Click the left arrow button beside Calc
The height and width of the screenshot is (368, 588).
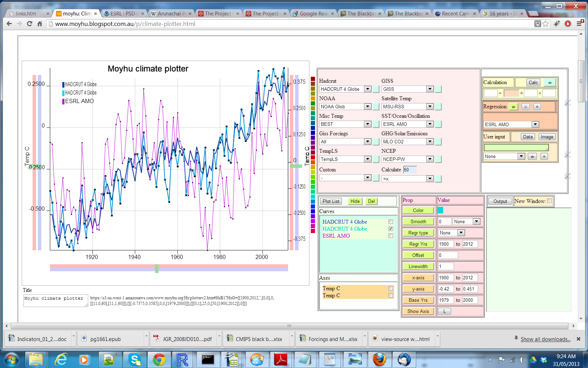[x=549, y=83]
